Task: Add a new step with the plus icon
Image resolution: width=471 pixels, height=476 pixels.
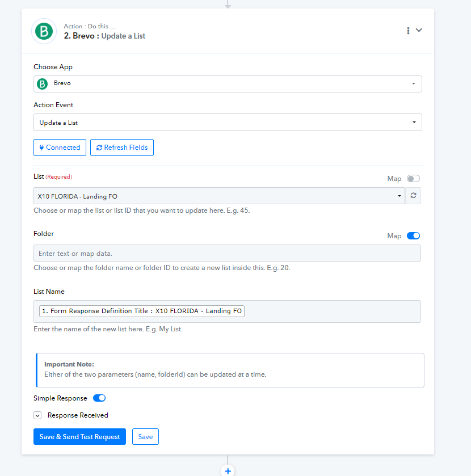Action: [x=228, y=471]
